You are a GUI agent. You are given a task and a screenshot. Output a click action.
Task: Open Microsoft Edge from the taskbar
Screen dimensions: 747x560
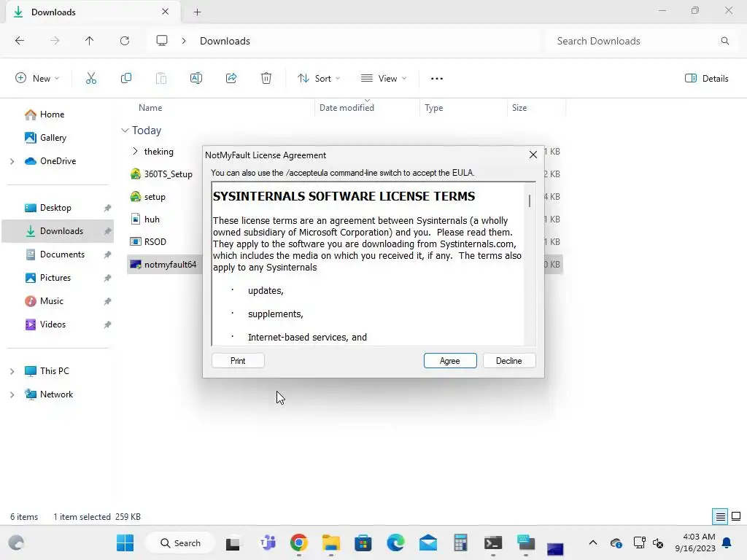[395, 542]
